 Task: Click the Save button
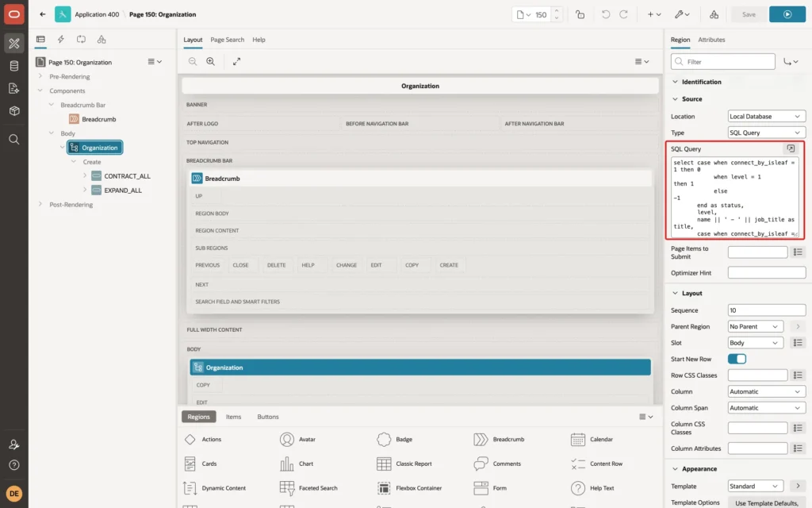click(749, 14)
